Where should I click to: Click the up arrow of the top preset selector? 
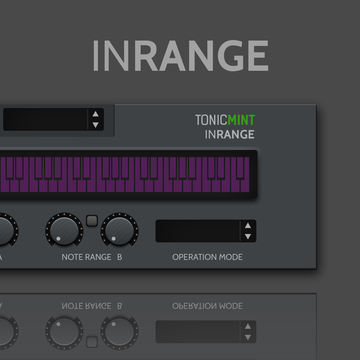[96, 114]
